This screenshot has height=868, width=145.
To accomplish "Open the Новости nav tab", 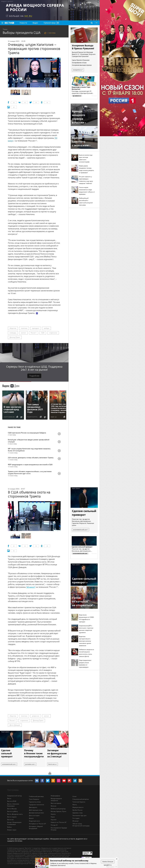I will tap(23, 23).
